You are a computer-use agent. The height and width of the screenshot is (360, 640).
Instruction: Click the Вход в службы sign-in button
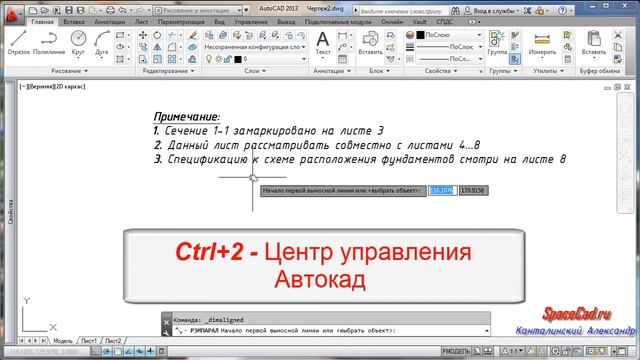492,11
